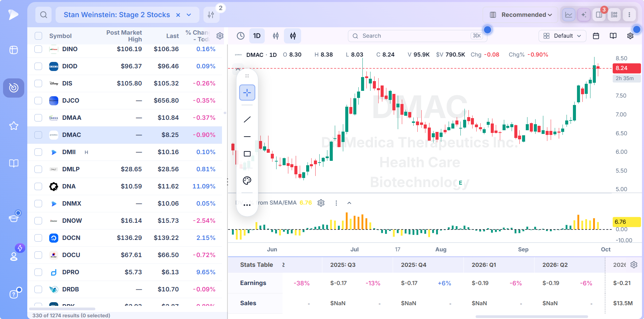Open chart settings gear icon
Viewport: 644px width, 319px height.
click(x=630, y=36)
